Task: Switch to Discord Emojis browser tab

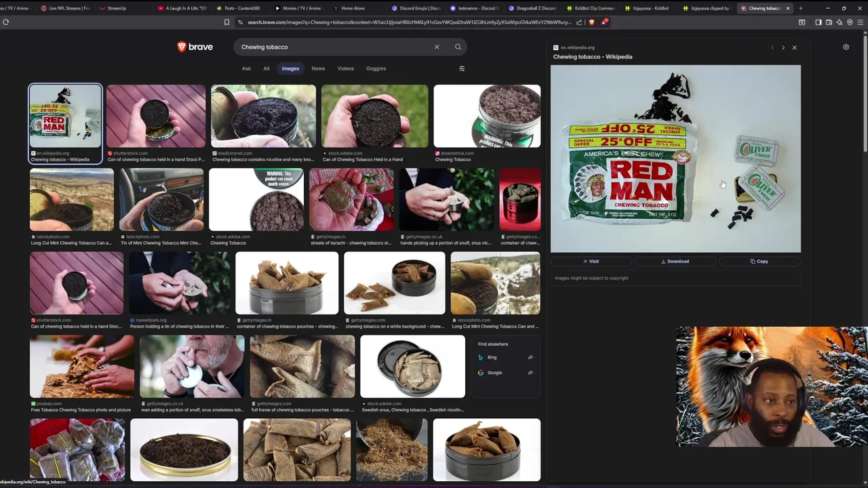Action: click(x=416, y=8)
